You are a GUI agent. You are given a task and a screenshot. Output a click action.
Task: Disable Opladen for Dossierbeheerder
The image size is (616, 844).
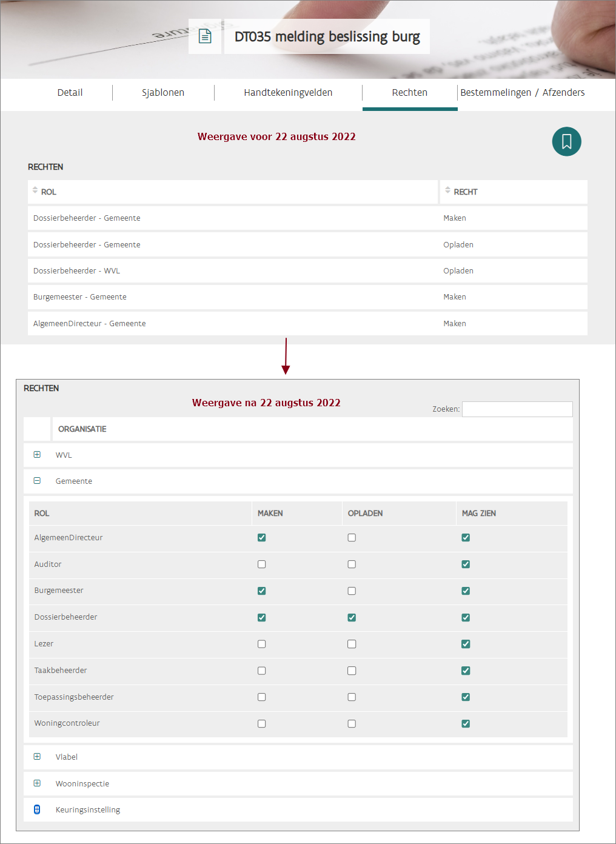pyautogui.click(x=352, y=617)
